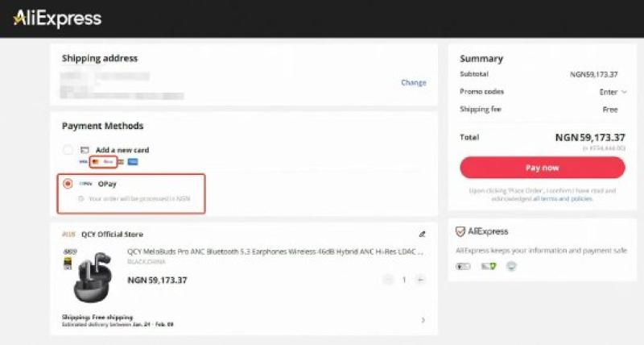Click the credit card icon beside Add a new card
Viewport: 644px width, 345px height.
85,150
